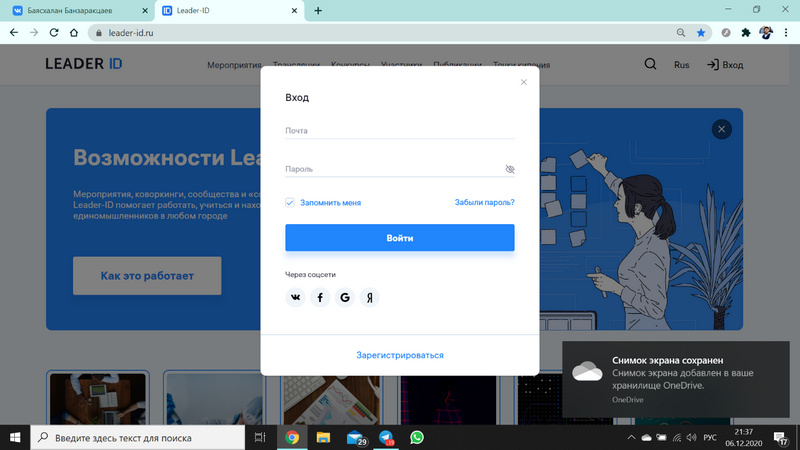
Task: Open the Мероприятия menu item
Action: click(x=233, y=65)
